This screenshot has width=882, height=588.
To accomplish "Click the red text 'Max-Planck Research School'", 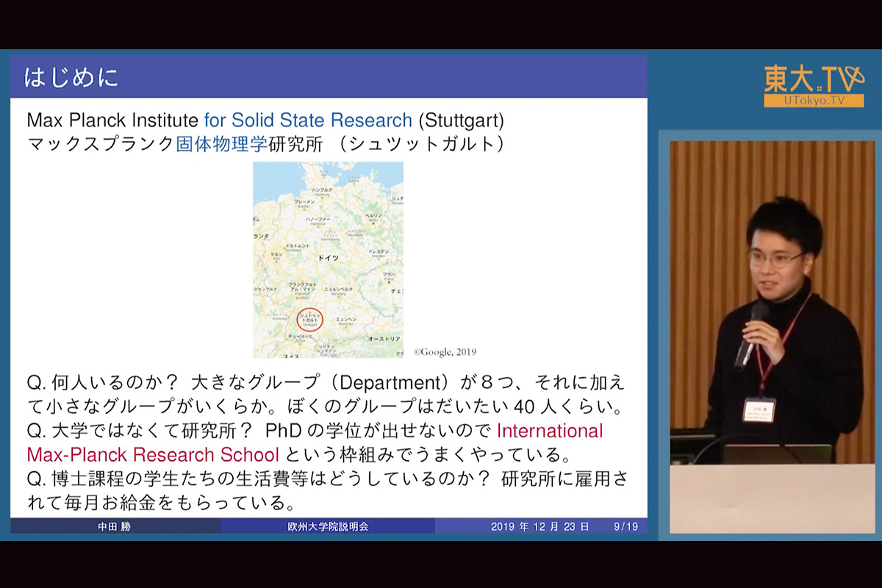I will tap(153, 454).
